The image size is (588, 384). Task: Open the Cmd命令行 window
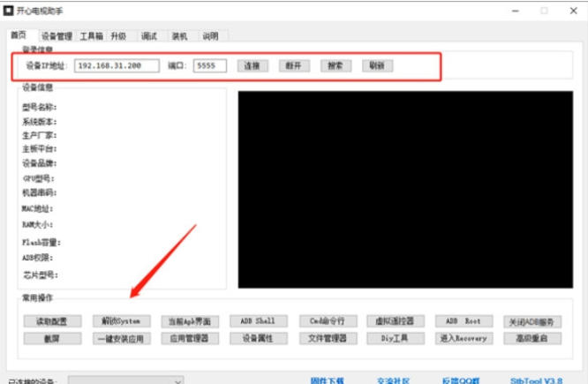(x=328, y=321)
